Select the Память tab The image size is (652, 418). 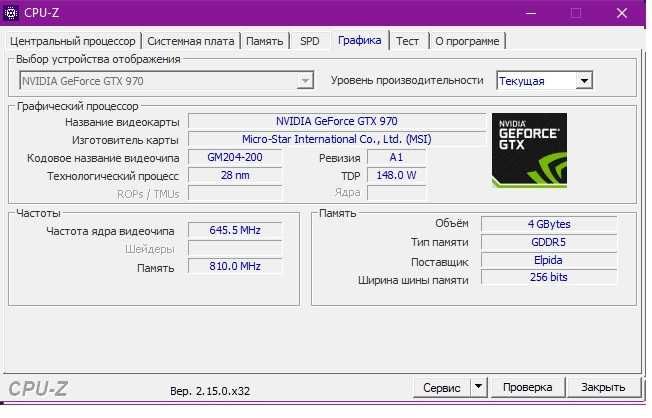tap(264, 41)
